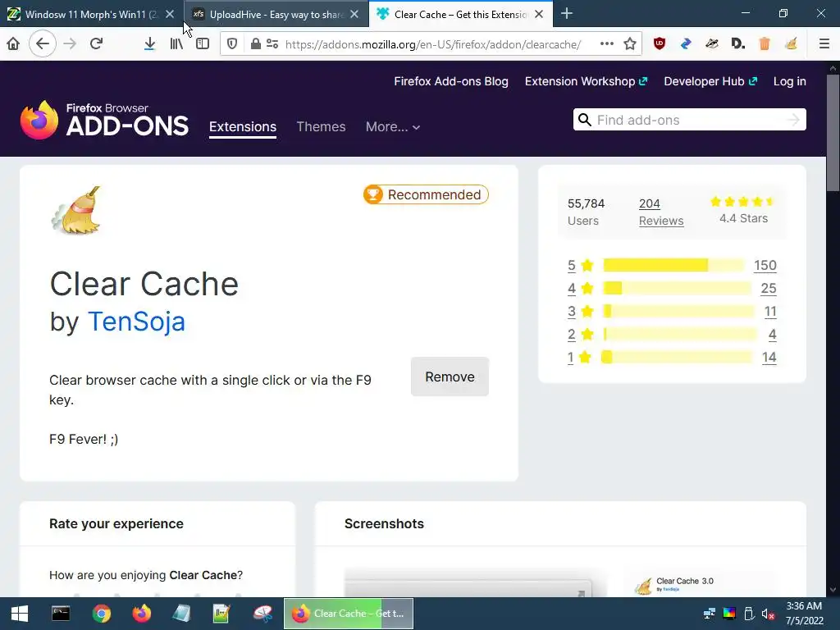
Task: Open the Windows Start menu
Action: [x=20, y=614]
